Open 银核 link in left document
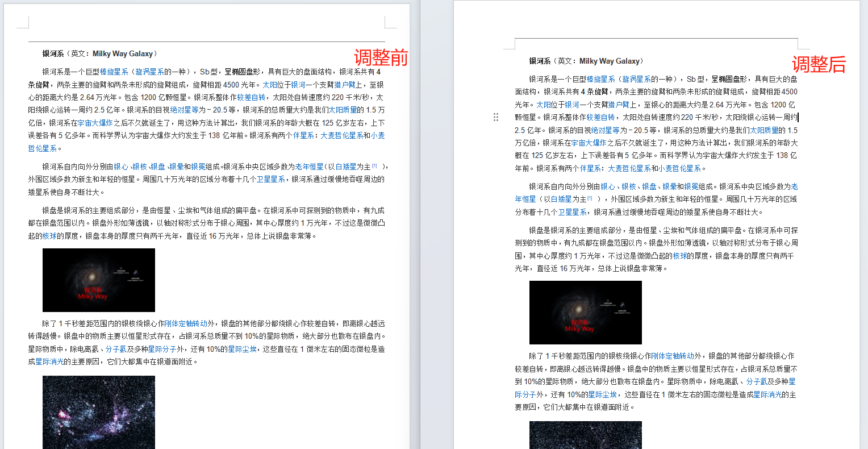The width and height of the screenshot is (868, 449). (x=140, y=167)
